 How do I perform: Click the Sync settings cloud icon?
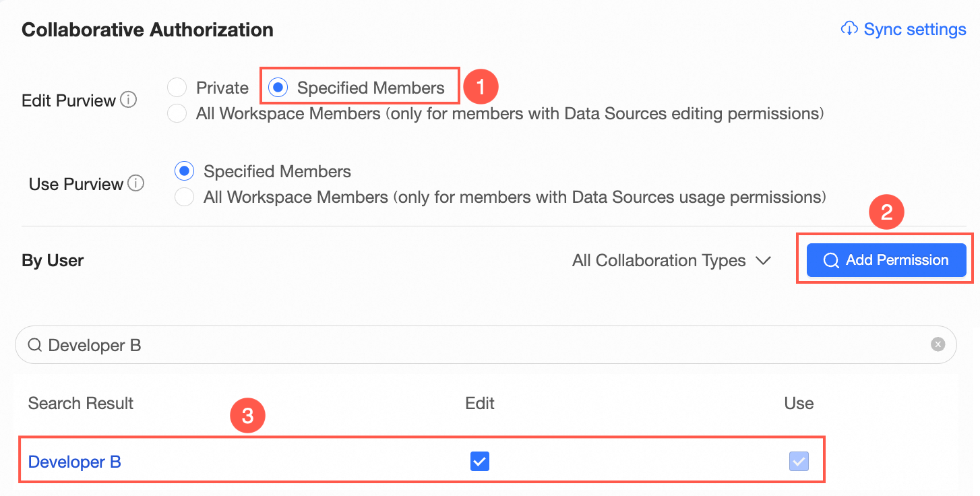click(x=849, y=29)
